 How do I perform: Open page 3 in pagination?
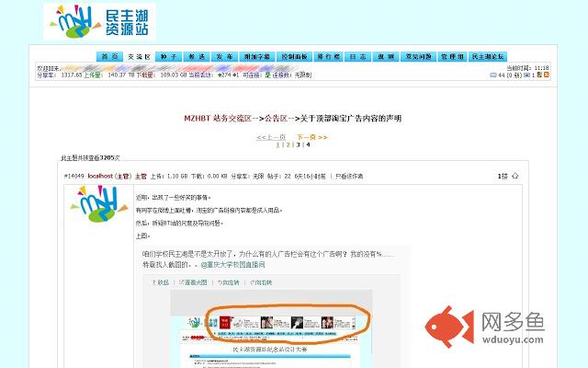298,144
